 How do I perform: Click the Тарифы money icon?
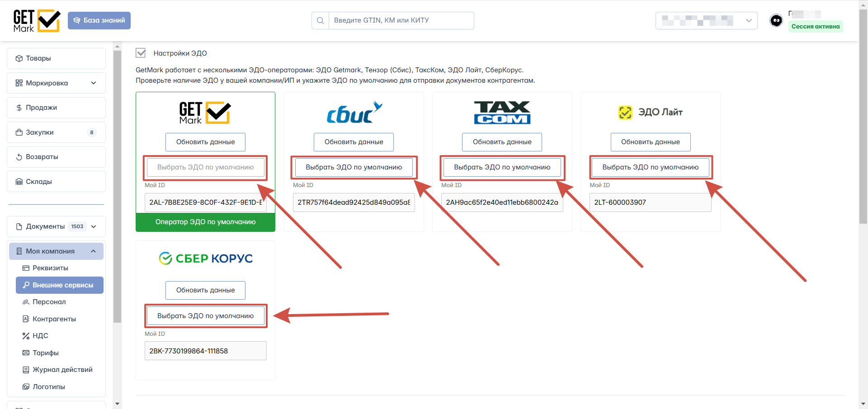tap(26, 353)
